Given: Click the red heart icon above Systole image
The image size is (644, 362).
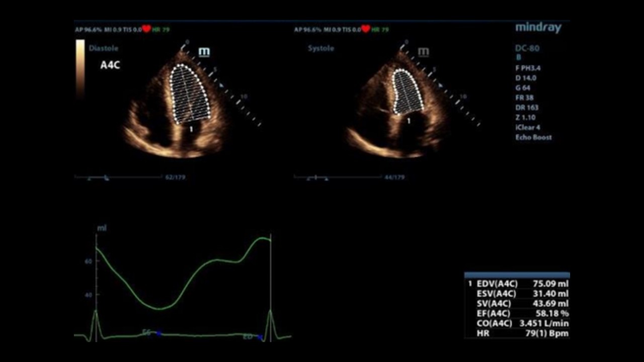Looking at the screenshot, I should [366, 29].
